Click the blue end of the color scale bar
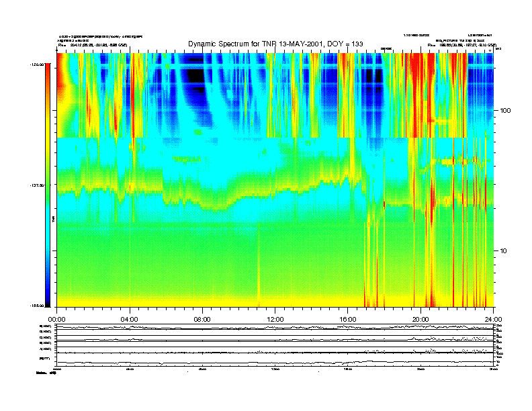The height and width of the screenshot is (411, 532). (x=48, y=293)
